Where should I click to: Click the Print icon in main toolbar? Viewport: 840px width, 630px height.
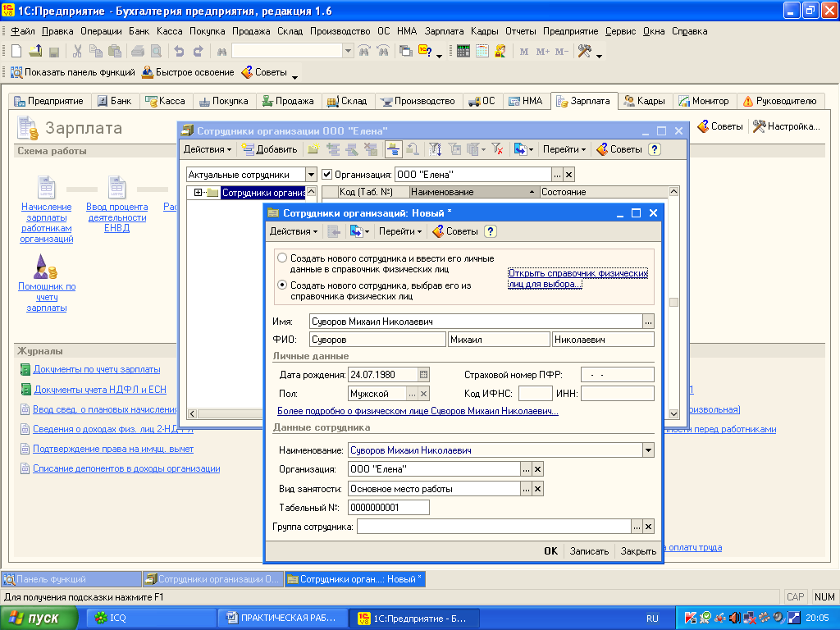pyautogui.click(x=138, y=52)
